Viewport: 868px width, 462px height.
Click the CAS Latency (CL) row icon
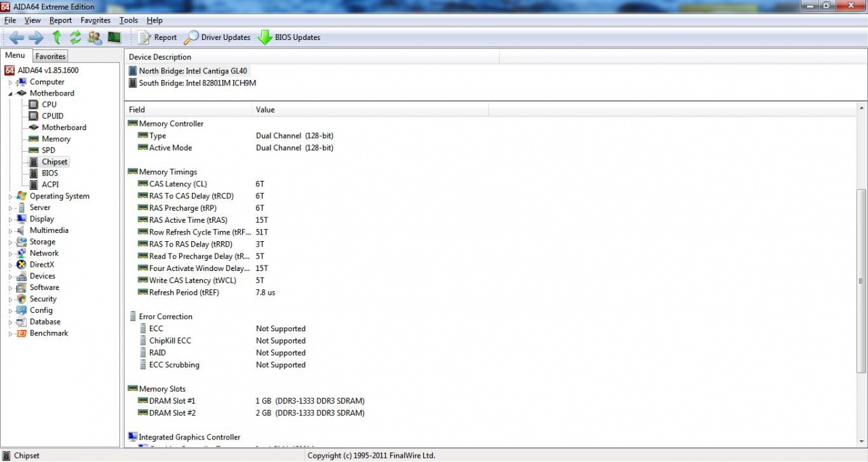(x=142, y=184)
